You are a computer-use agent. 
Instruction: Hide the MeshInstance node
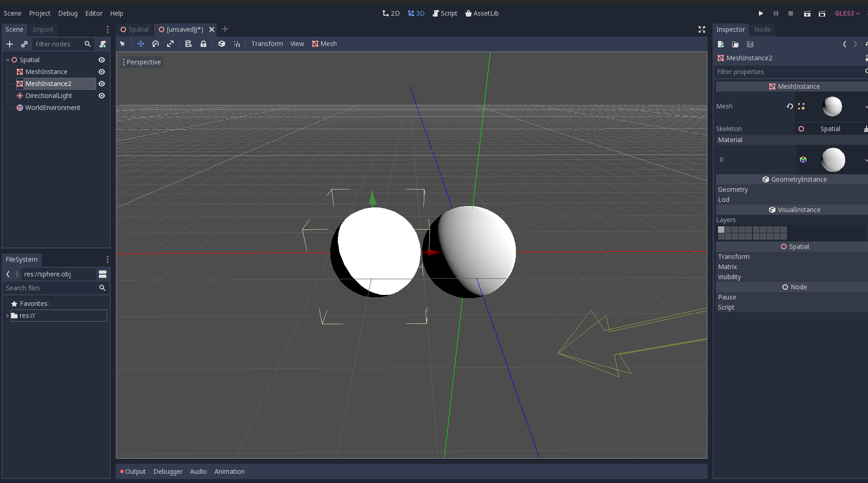(x=102, y=72)
